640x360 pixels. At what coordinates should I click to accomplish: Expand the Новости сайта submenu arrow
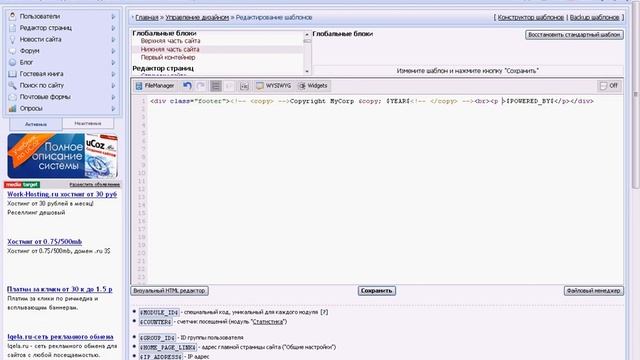click(113, 39)
